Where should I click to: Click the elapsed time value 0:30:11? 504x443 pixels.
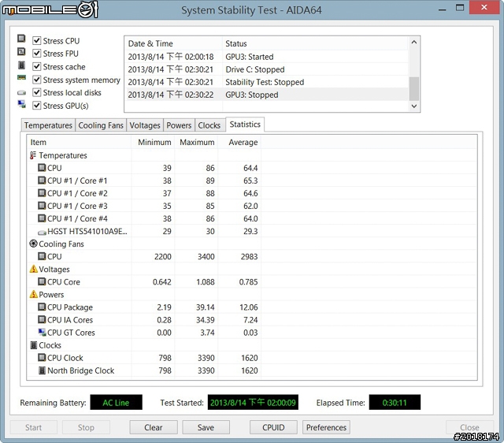tap(395, 402)
